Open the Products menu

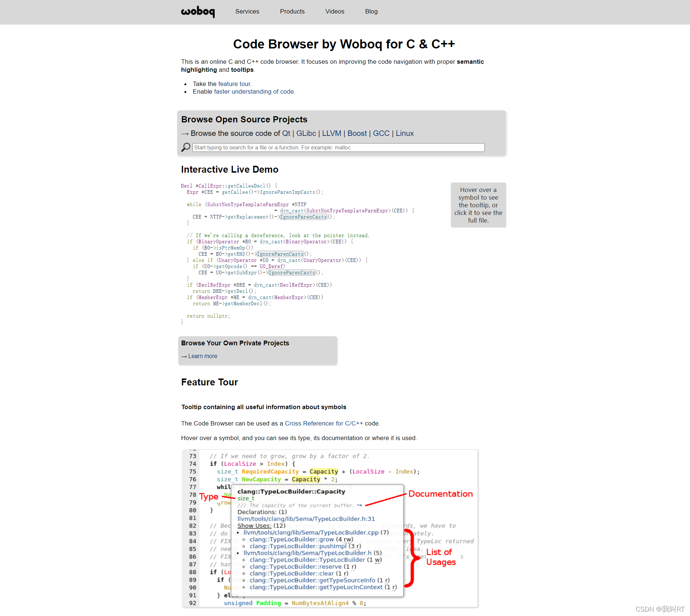[x=292, y=11]
